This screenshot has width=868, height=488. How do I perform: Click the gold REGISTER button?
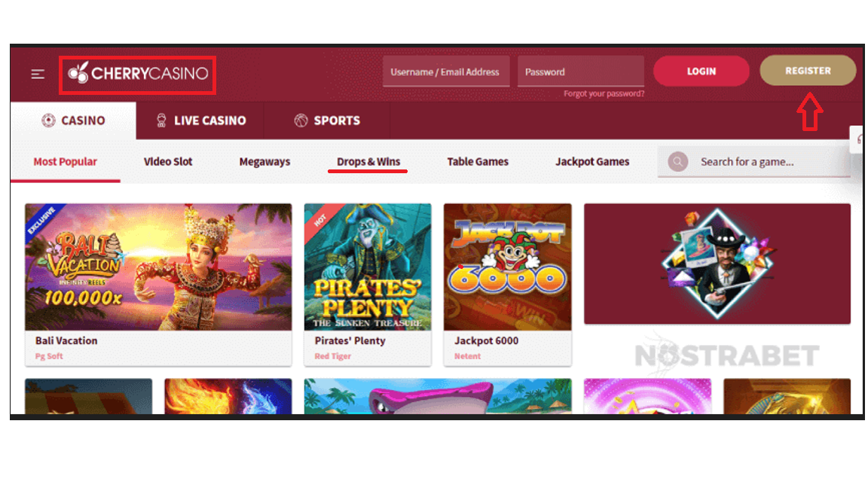point(808,70)
